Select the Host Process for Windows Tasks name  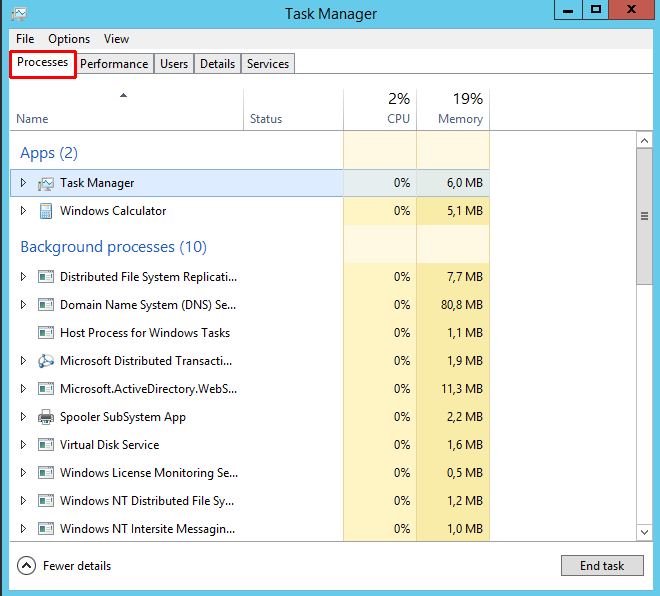pos(145,333)
